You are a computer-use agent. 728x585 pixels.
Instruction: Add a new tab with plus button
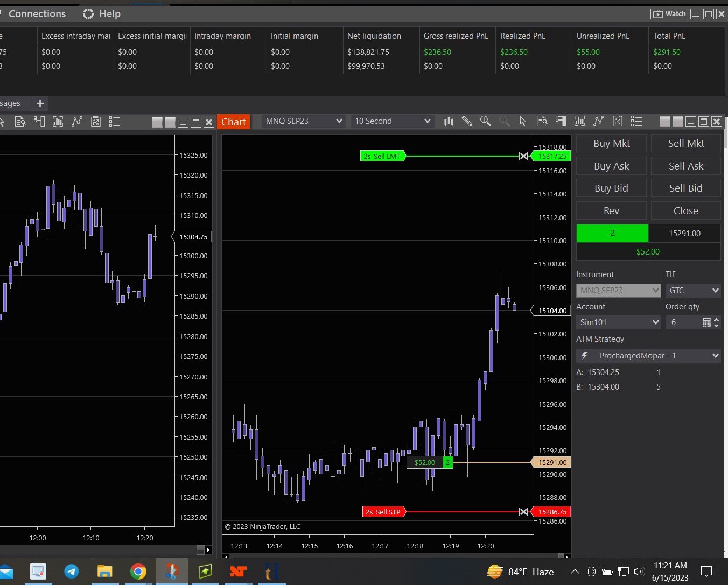pyautogui.click(x=40, y=103)
